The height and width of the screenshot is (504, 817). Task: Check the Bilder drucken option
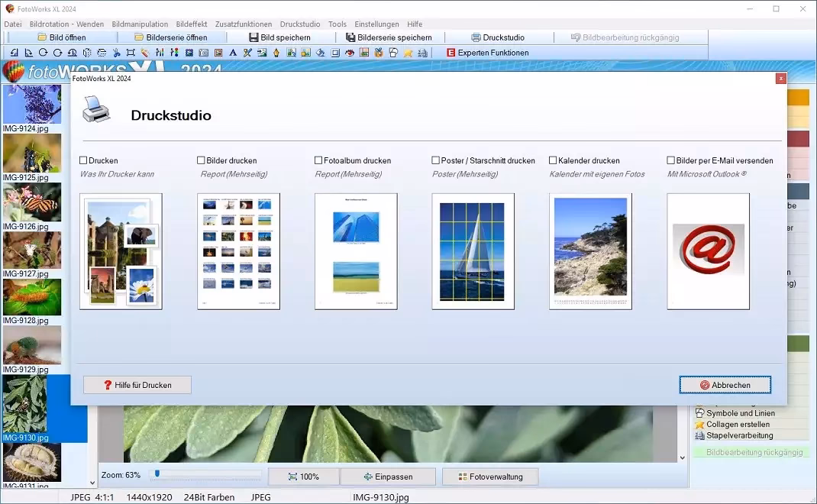(201, 160)
